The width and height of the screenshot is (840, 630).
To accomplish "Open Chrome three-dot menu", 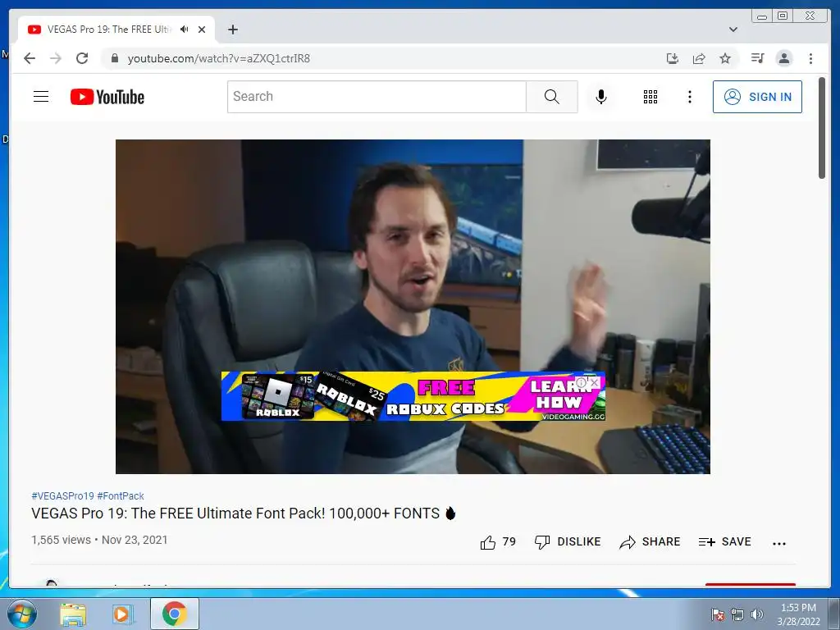I will pos(810,58).
